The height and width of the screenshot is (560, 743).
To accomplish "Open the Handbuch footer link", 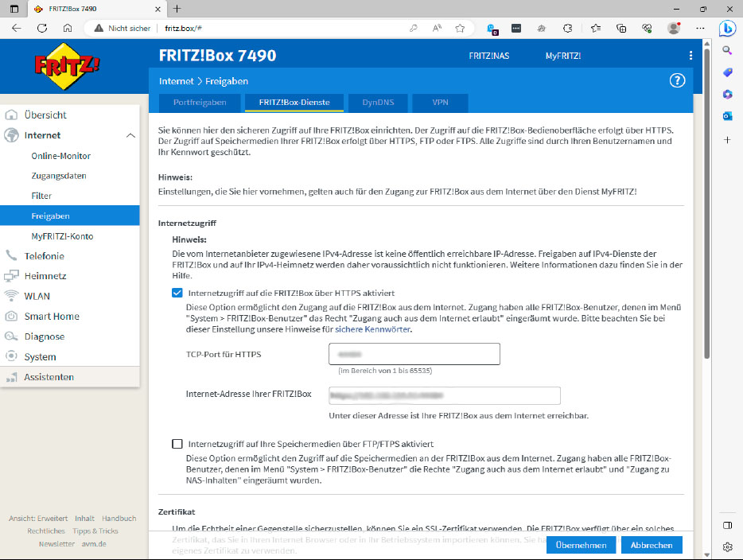I will 119,519.
